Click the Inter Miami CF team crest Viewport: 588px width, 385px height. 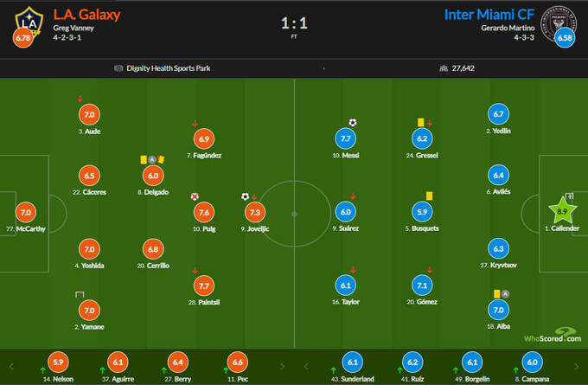coord(566,19)
